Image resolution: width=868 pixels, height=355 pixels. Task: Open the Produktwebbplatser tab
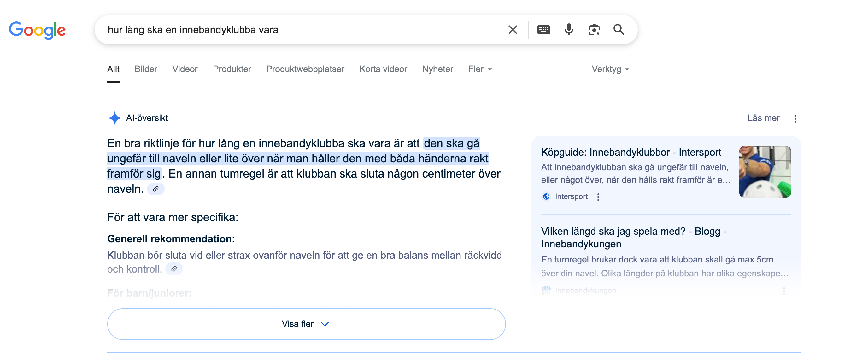[x=305, y=69]
